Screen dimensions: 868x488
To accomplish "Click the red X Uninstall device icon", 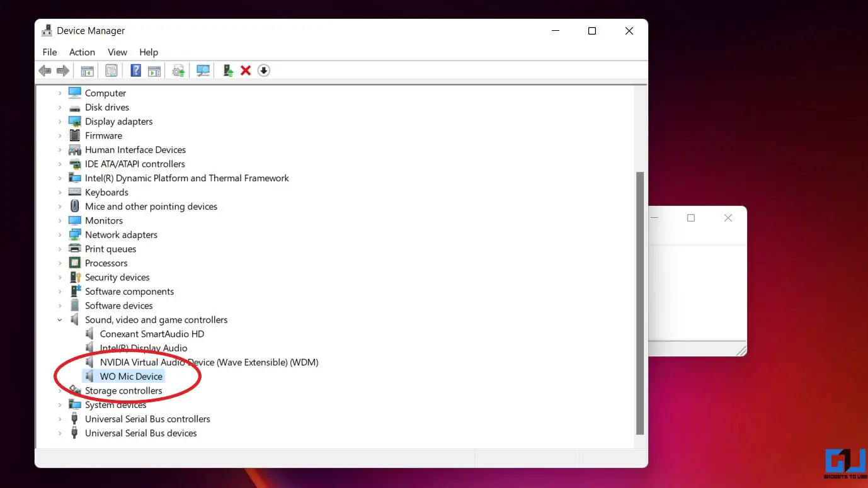I will tap(246, 71).
